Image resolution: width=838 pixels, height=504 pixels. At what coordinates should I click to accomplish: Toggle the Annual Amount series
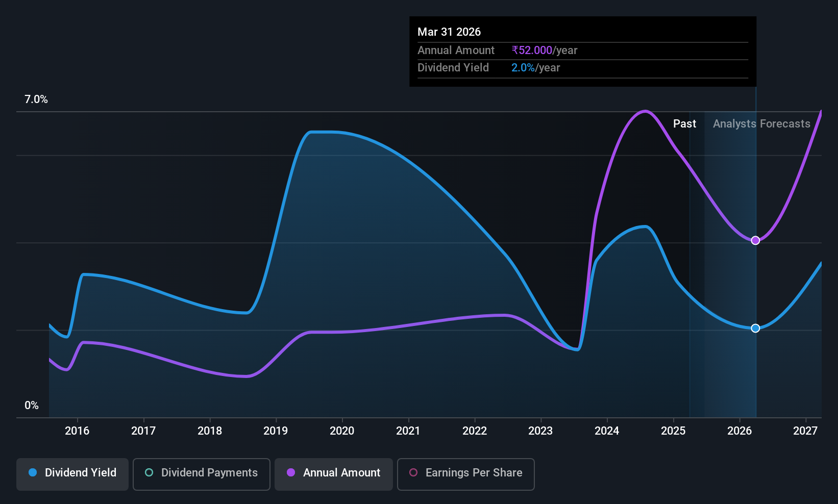click(334, 474)
